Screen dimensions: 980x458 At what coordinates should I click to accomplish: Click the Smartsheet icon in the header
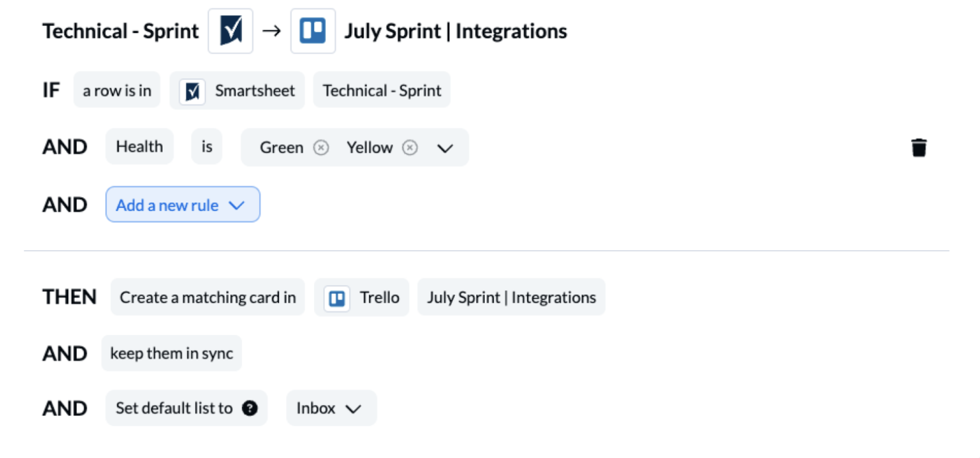(x=230, y=30)
